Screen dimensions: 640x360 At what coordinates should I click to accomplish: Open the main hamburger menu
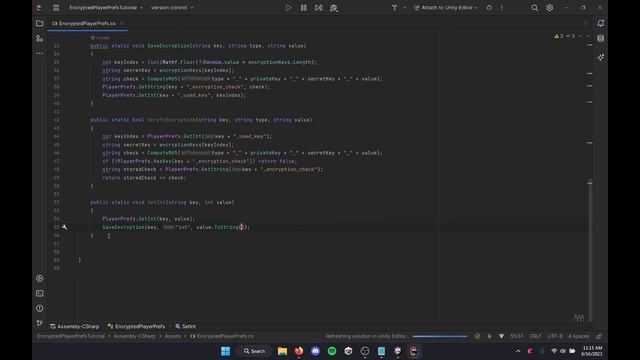(x=56, y=8)
